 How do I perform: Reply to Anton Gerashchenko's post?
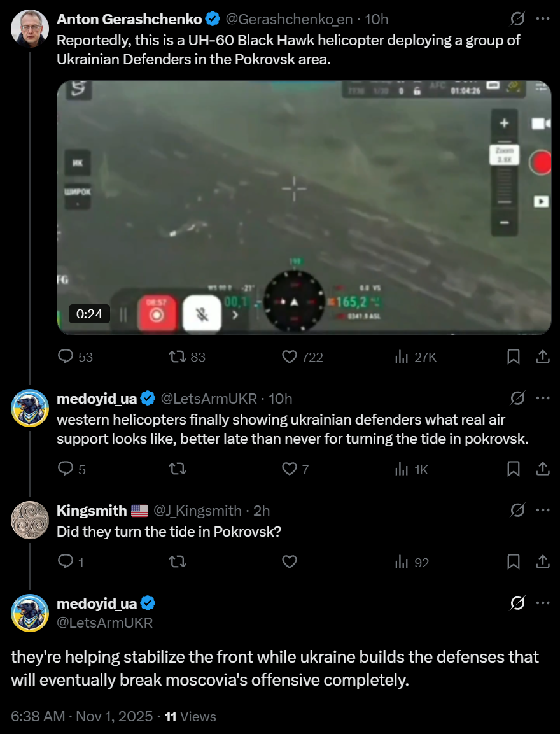point(75,357)
